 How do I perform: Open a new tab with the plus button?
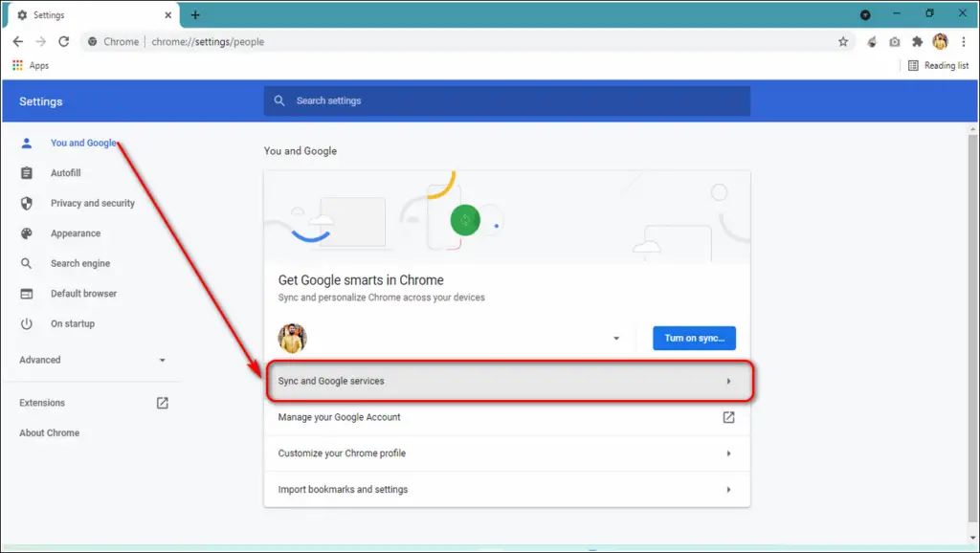click(195, 15)
